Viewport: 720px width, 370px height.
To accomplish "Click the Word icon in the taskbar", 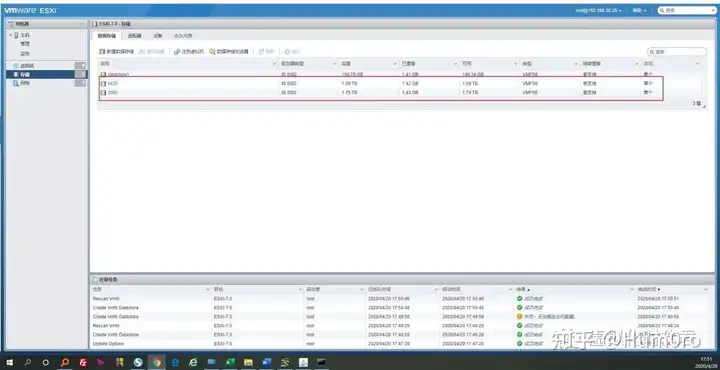I will coord(267,363).
